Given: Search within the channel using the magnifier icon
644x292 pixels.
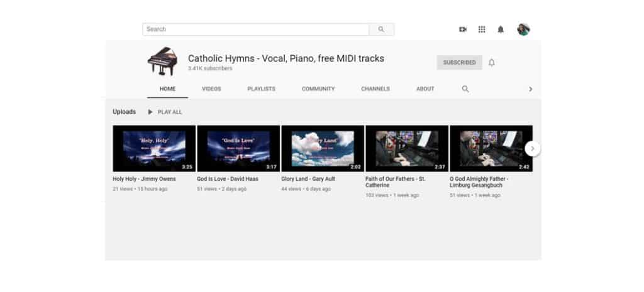Looking at the screenshot, I should pos(465,89).
